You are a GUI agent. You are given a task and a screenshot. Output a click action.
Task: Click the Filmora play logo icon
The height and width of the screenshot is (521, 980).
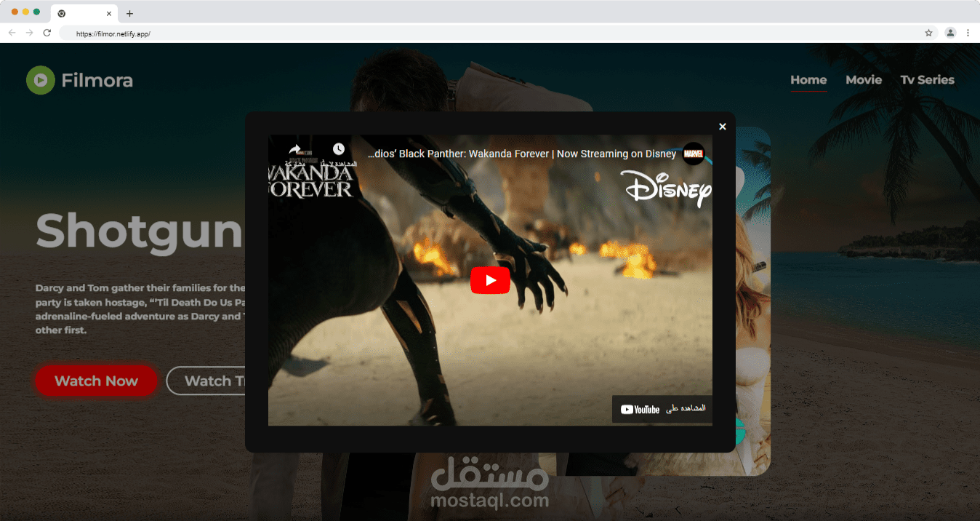click(x=41, y=80)
